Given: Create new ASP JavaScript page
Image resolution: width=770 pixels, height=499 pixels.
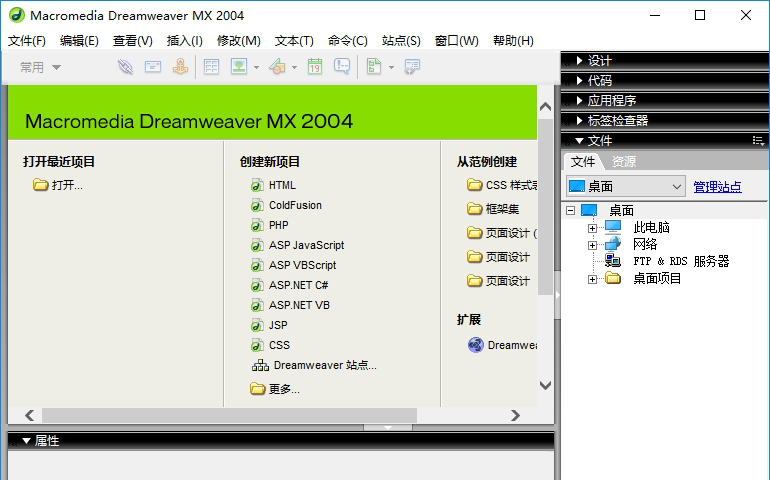Looking at the screenshot, I should pos(298,245).
